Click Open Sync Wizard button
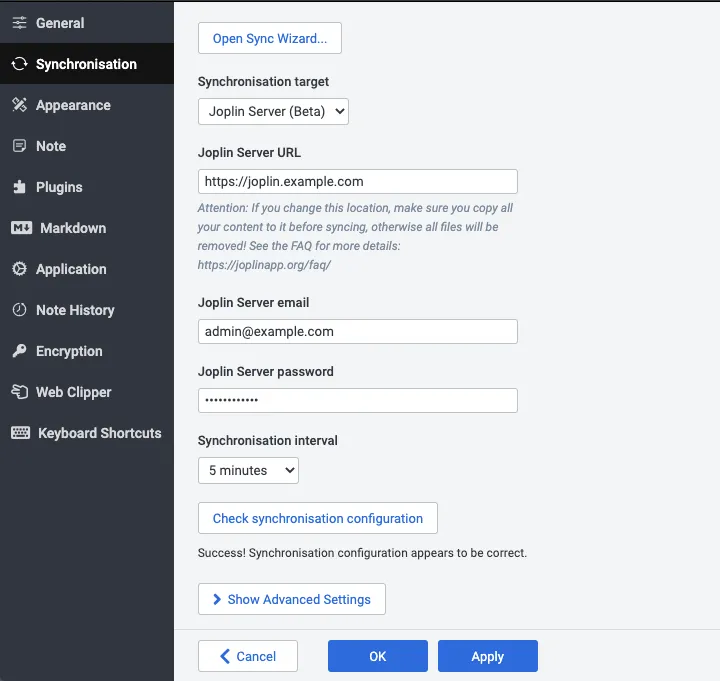 pos(270,38)
